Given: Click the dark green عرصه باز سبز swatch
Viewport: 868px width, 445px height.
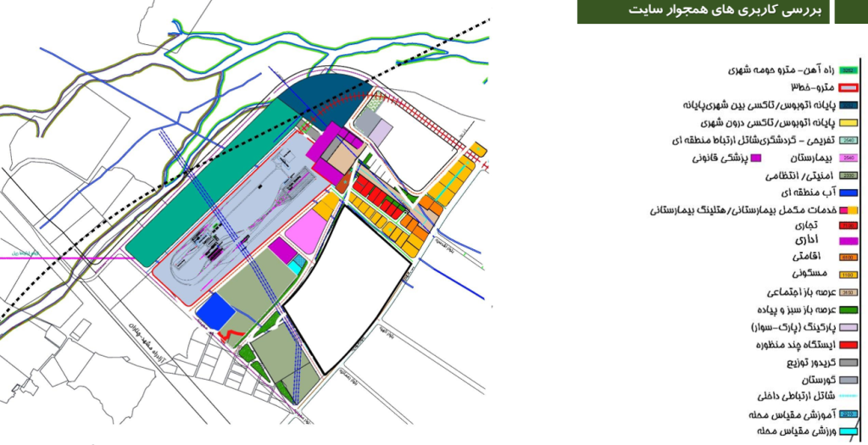Looking at the screenshot, I should [849, 310].
